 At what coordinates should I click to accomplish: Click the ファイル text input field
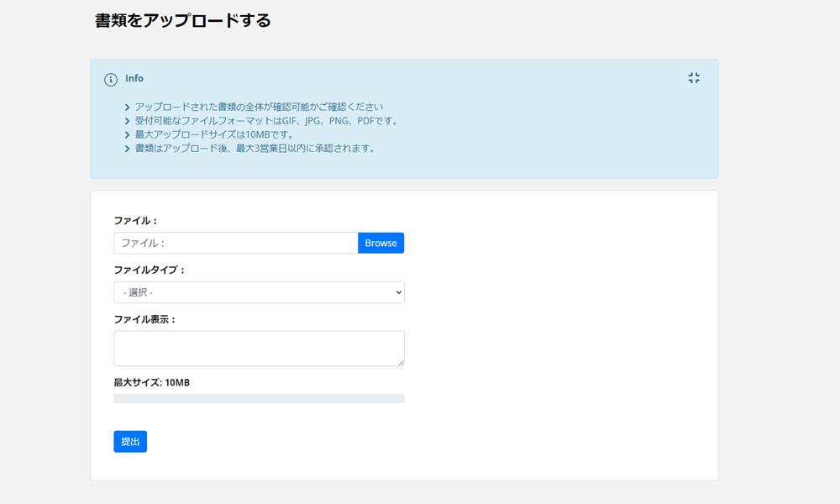click(235, 243)
